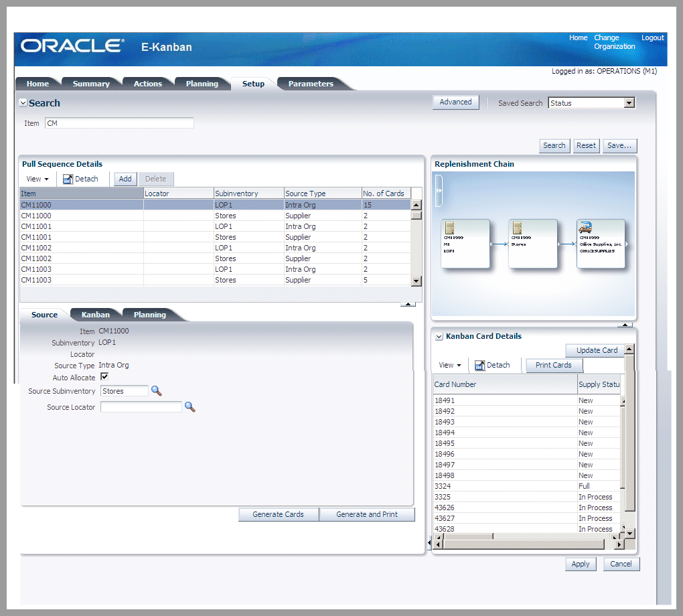
Task: Select the Source sub-tab
Action: point(44,315)
